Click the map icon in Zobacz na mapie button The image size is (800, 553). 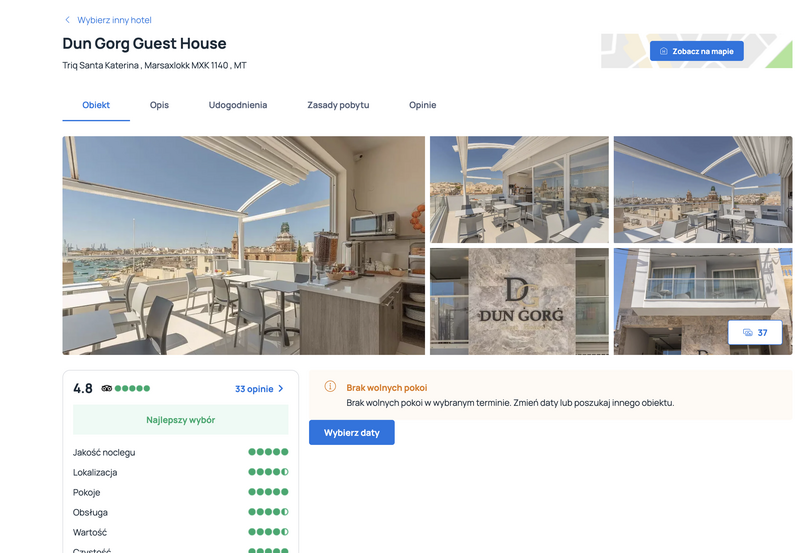(x=664, y=51)
